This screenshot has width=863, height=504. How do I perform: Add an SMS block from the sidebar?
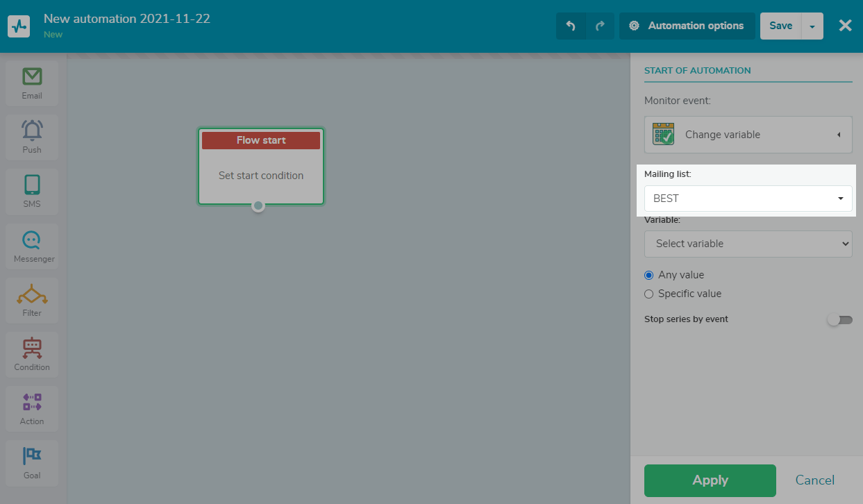pyautogui.click(x=32, y=192)
